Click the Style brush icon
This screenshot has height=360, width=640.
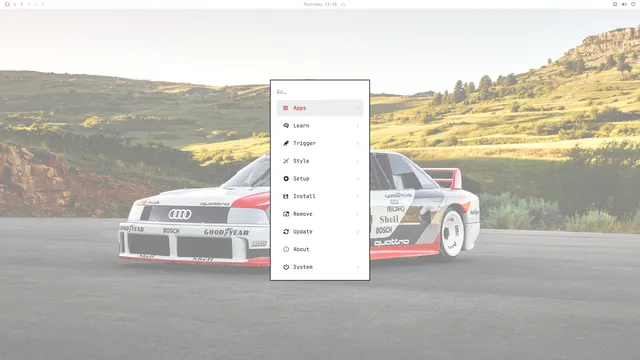pos(286,161)
